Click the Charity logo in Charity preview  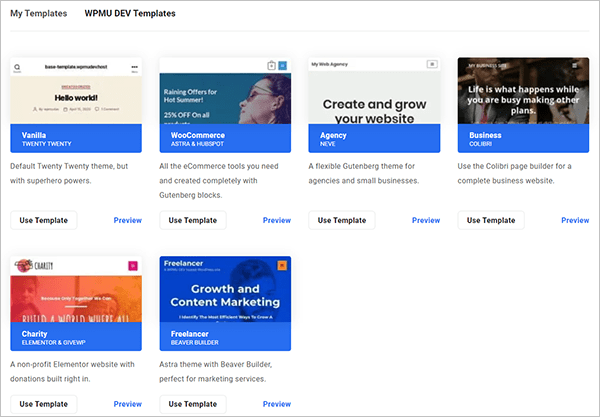point(34,266)
